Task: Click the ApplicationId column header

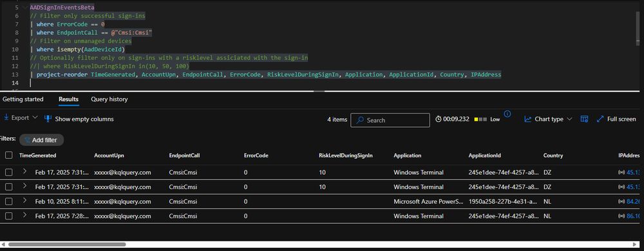Action: 485,156
